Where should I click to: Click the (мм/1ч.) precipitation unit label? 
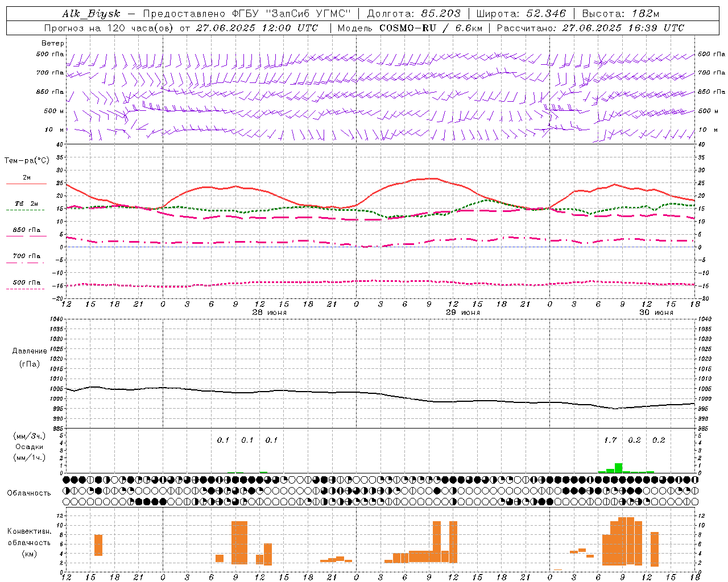(x=30, y=458)
